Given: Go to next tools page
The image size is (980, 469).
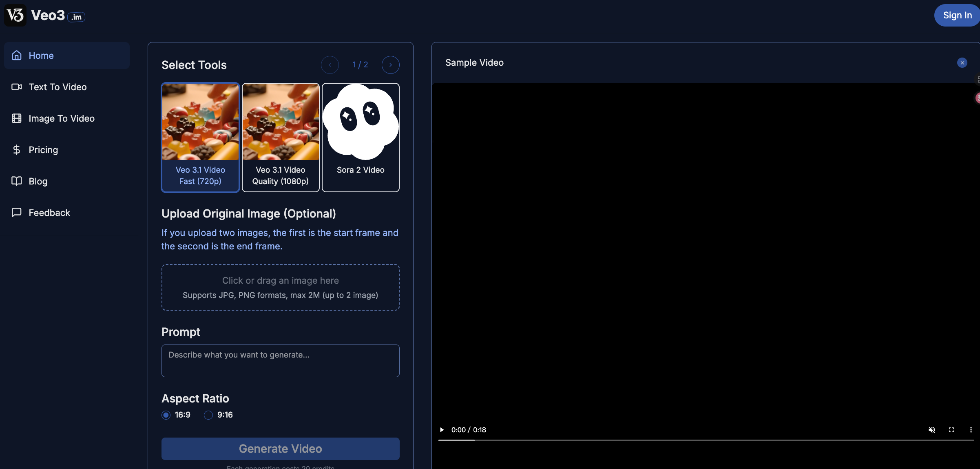Looking at the screenshot, I should click(x=390, y=65).
